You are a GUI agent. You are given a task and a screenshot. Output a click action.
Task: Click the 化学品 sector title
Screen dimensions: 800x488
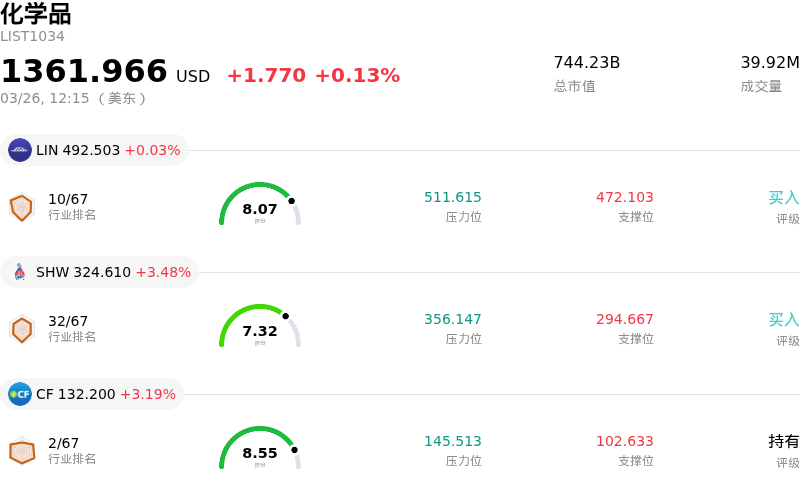coord(36,14)
